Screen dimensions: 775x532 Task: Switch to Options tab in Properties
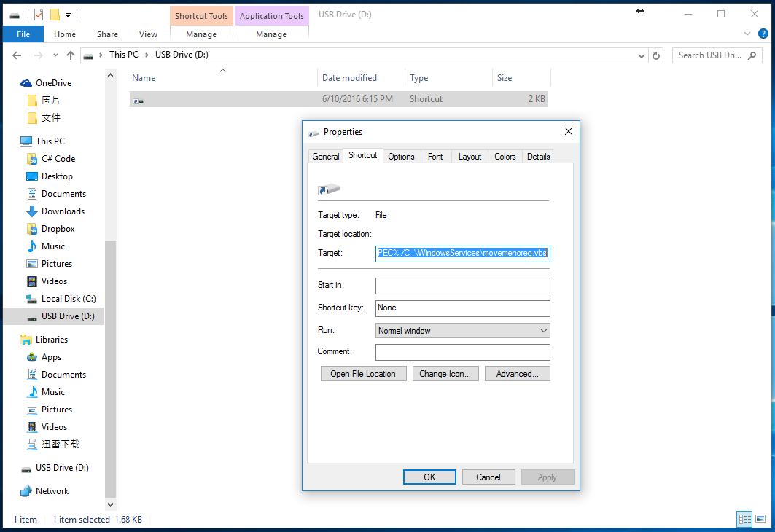pos(401,157)
